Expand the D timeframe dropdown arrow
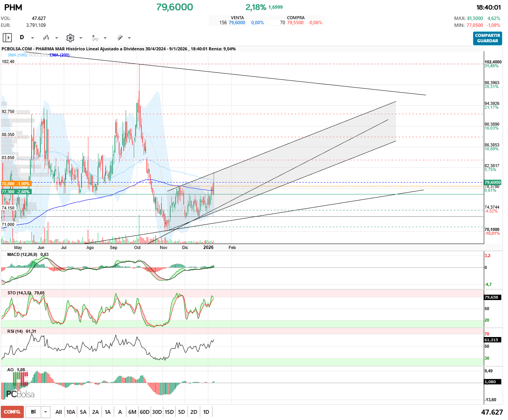The height and width of the screenshot is (420, 508). pyautogui.click(x=32, y=38)
